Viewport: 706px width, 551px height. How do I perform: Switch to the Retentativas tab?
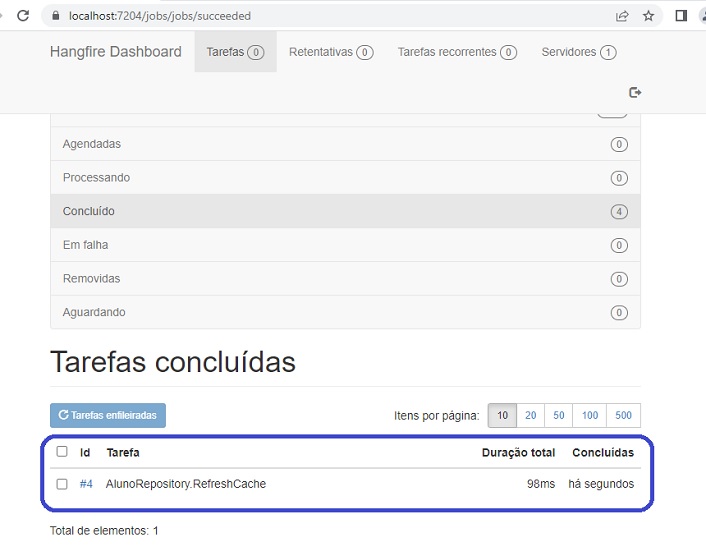click(331, 52)
